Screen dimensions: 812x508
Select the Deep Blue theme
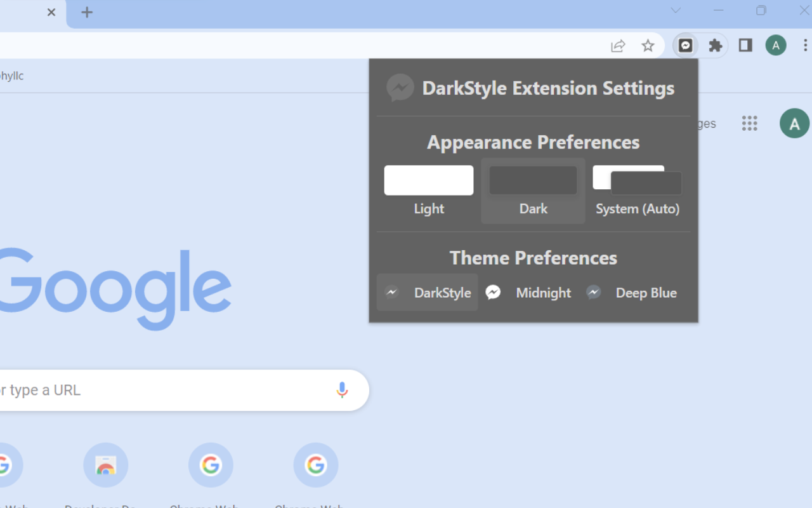click(646, 292)
